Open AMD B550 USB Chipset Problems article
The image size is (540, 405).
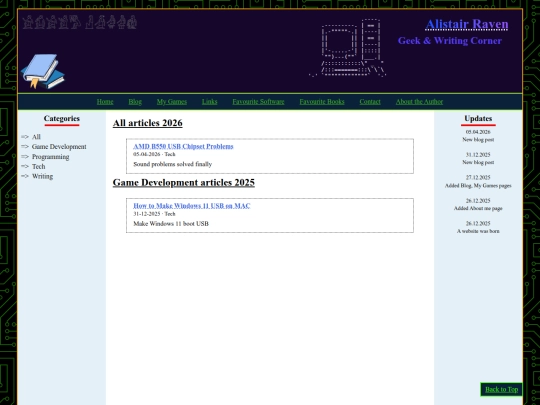183,146
